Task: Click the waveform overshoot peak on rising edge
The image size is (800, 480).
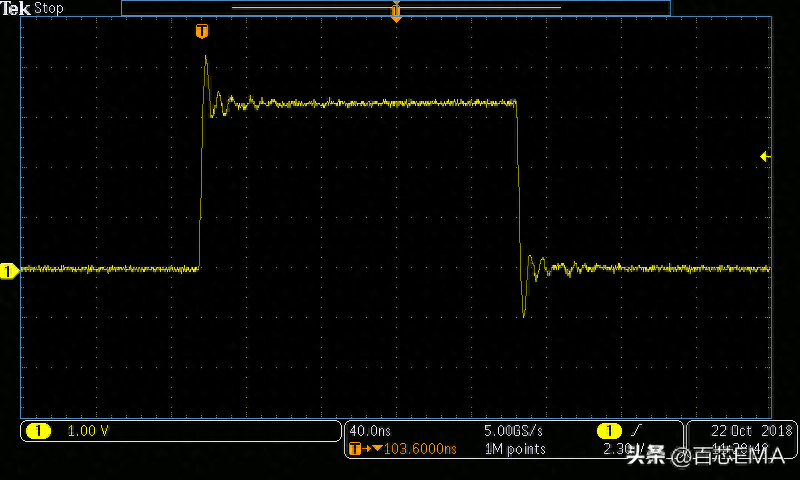Action: [x=206, y=58]
